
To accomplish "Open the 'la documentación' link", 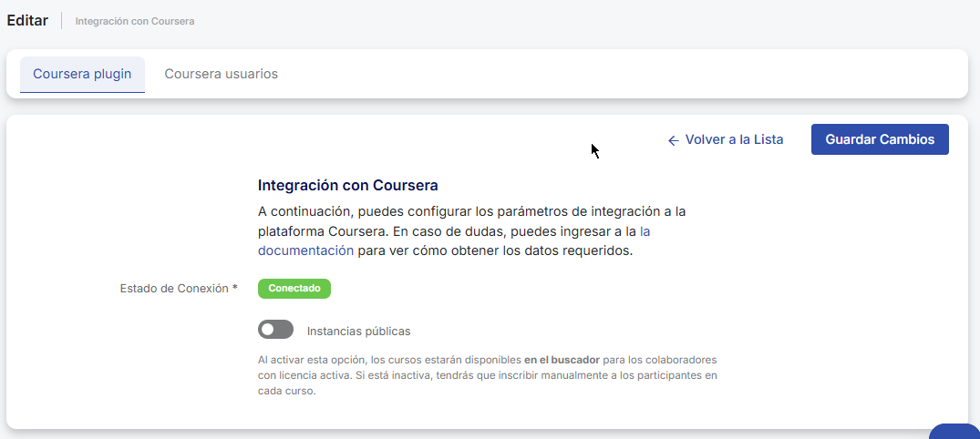I will (305, 250).
